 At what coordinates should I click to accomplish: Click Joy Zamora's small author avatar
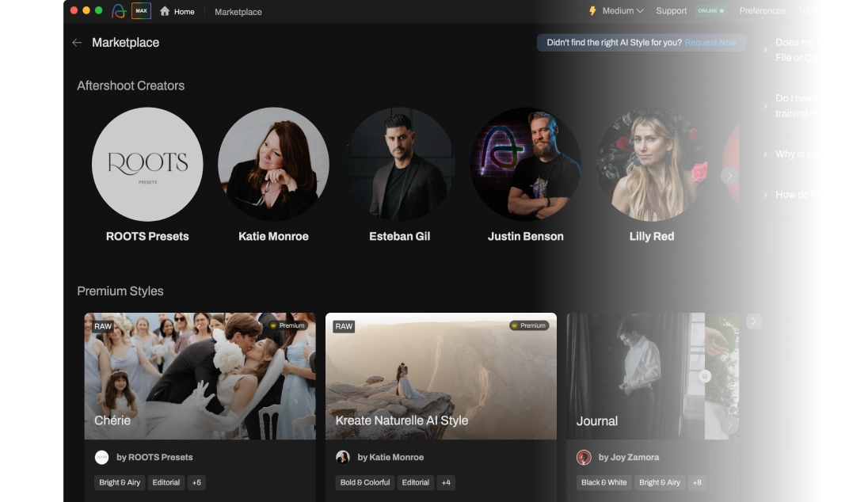coord(584,457)
